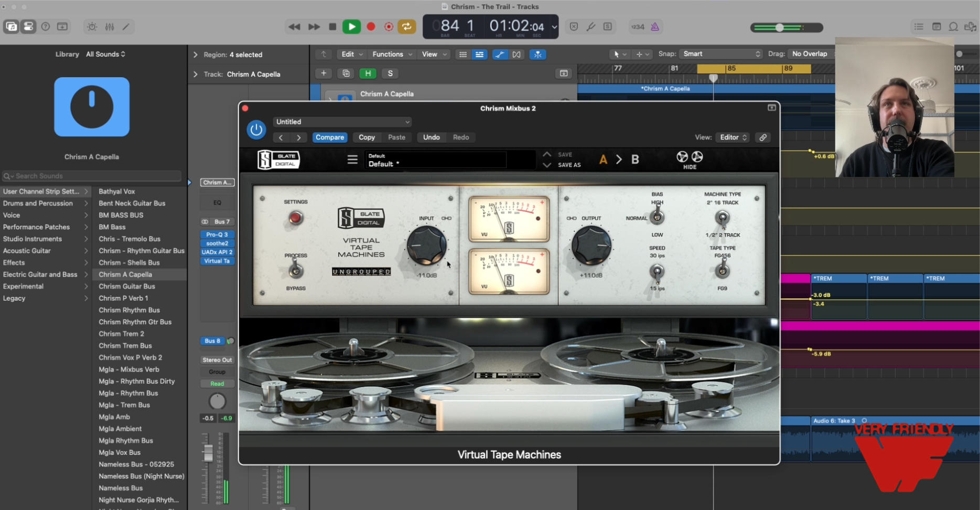Open the tuner icon

591,27
